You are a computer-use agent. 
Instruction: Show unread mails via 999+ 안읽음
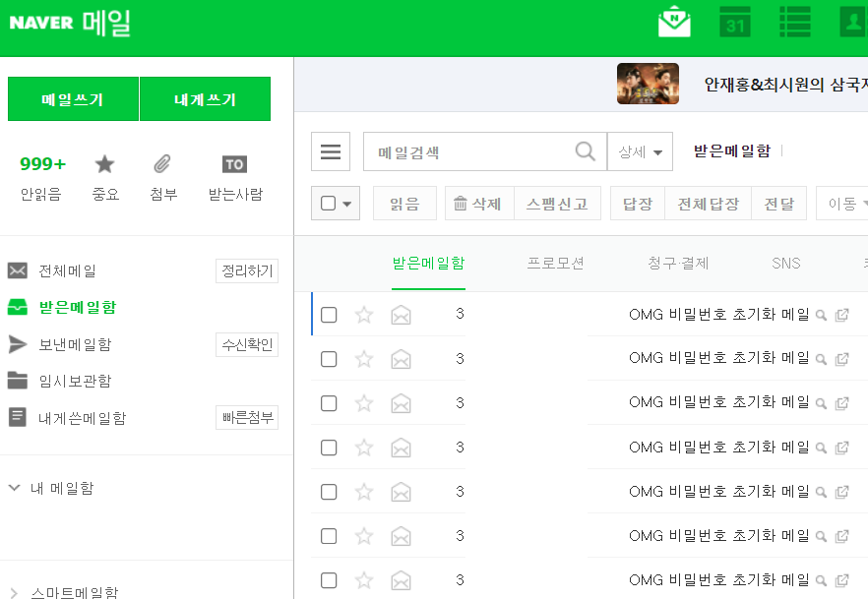tap(42, 178)
